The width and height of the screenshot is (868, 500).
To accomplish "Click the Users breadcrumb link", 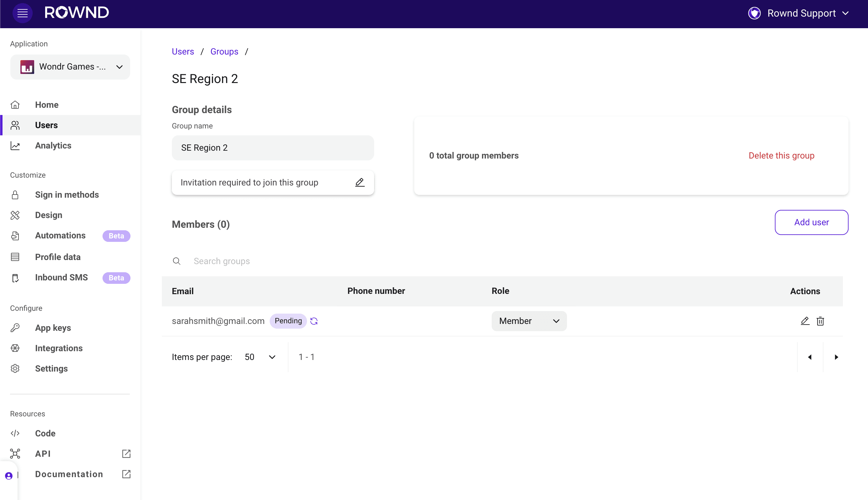I will (183, 52).
